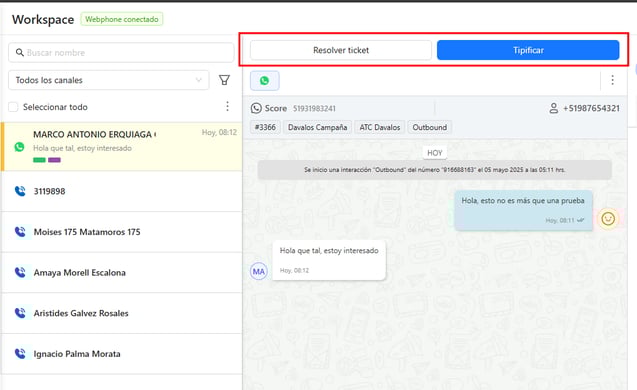Click phone icon beside Aristides Galvez Rosales
The height and width of the screenshot is (390, 637).
(x=20, y=313)
